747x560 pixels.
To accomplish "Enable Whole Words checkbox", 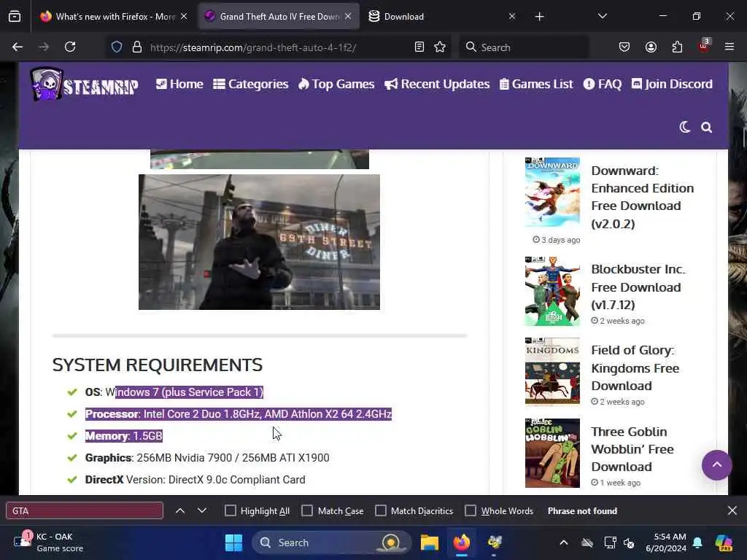I will 471,510.
